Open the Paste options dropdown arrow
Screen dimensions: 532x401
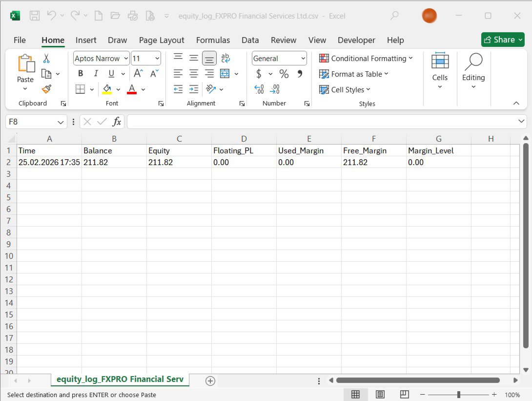(25, 88)
